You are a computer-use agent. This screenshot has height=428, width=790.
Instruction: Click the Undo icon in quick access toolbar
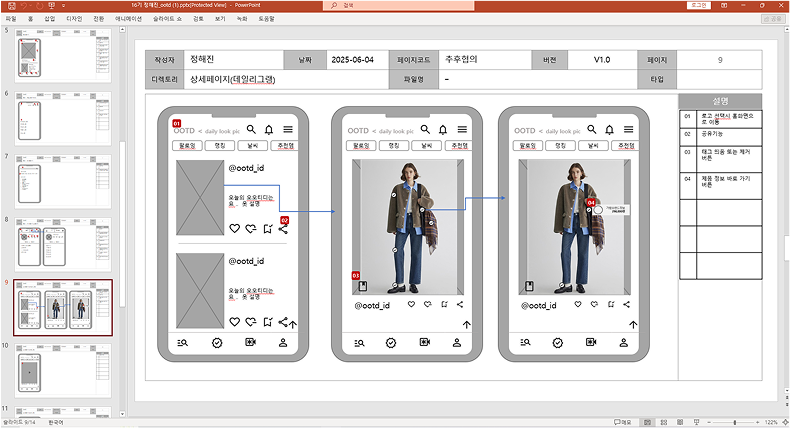coord(23,6)
